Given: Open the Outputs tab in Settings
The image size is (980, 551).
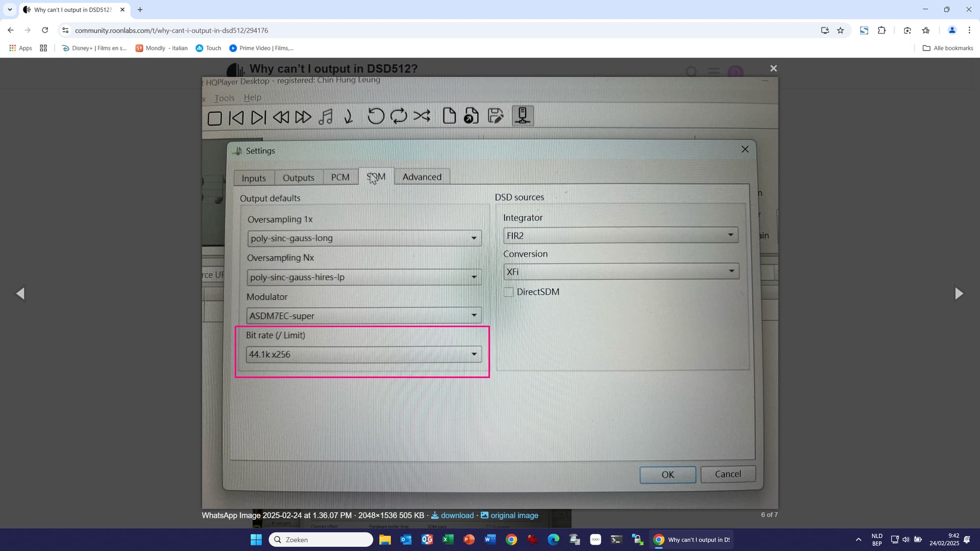Looking at the screenshot, I should pyautogui.click(x=299, y=178).
